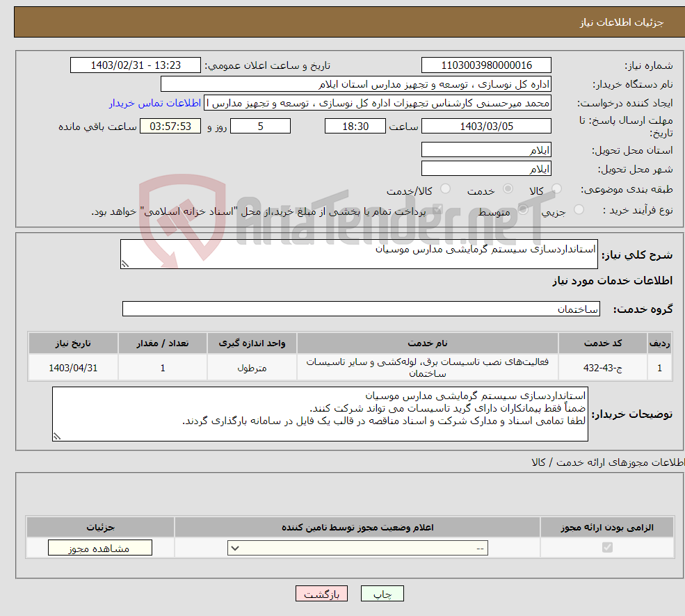Image resolution: width=685 pixels, height=616 pixels.
Task: Select the خدمت radio button
Action: [x=508, y=188]
